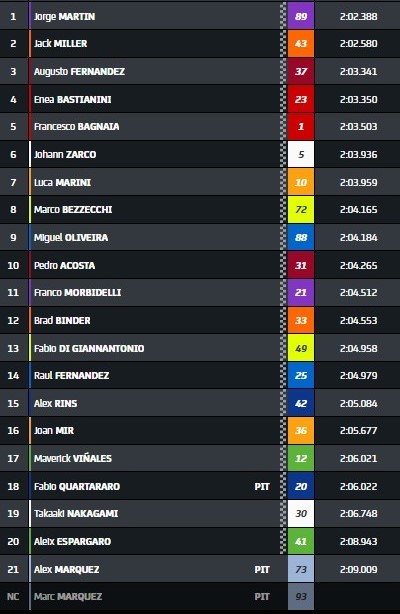Click Fabio QUARTARARO's PIT status label
The image size is (400, 614).
click(x=262, y=486)
